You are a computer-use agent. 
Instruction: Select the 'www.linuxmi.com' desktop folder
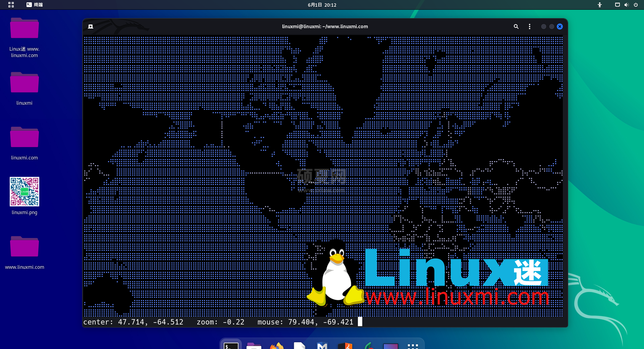tap(24, 253)
